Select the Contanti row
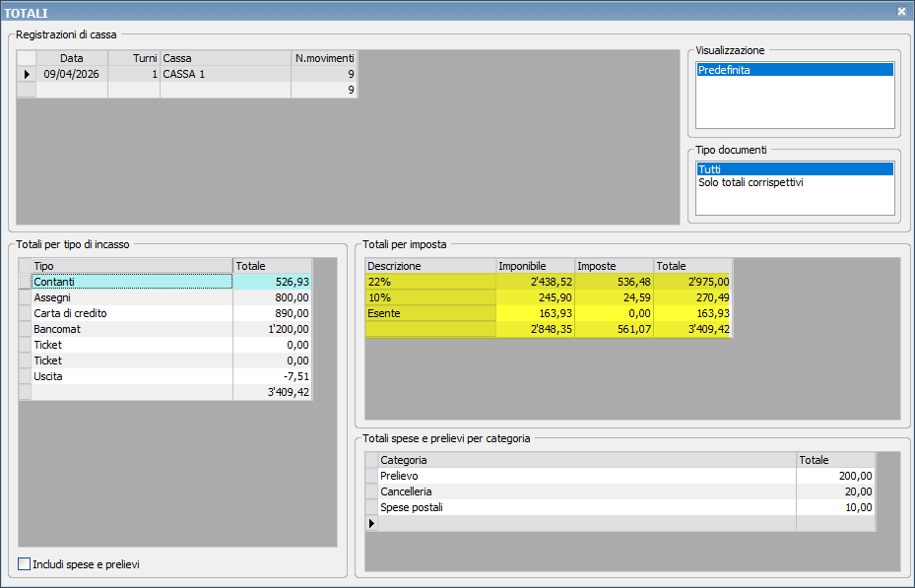Image resolution: width=915 pixels, height=588 pixels. [132, 282]
